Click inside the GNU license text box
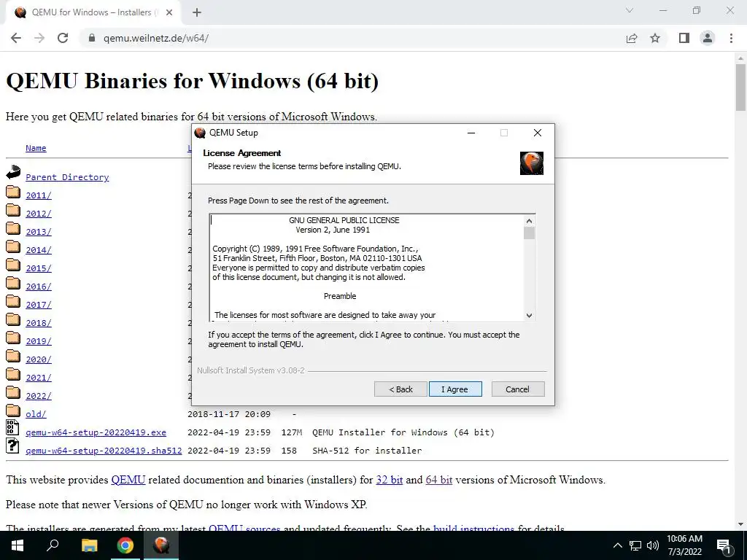This screenshot has width=747, height=560. 367,268
